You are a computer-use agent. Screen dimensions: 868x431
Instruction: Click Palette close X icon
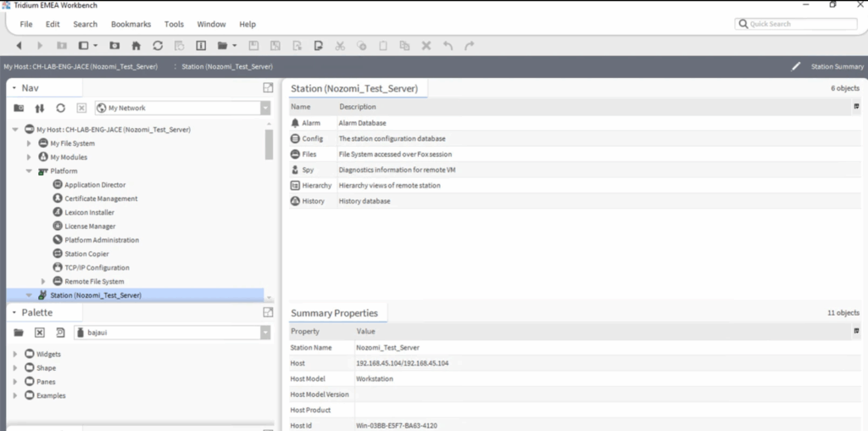pos(39,333)
